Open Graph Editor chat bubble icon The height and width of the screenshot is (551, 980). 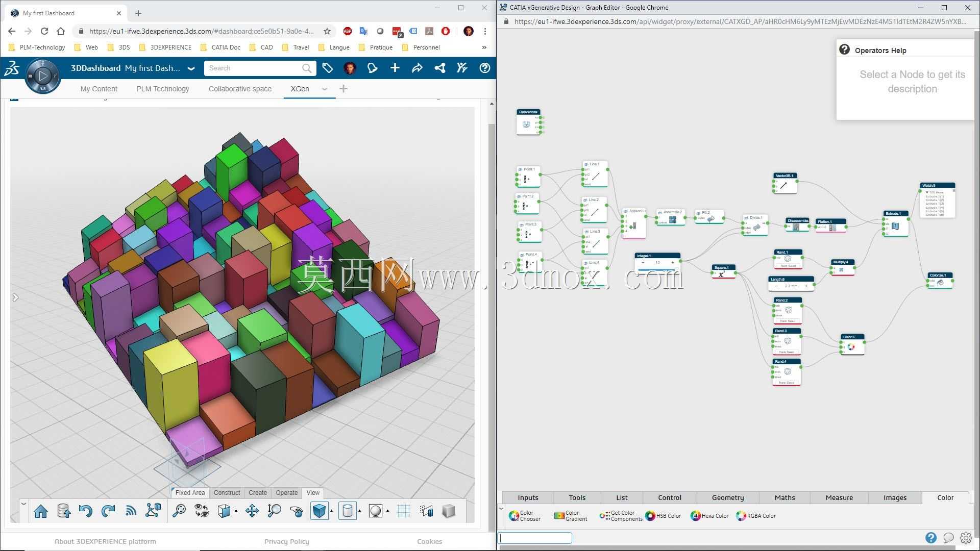948,538
